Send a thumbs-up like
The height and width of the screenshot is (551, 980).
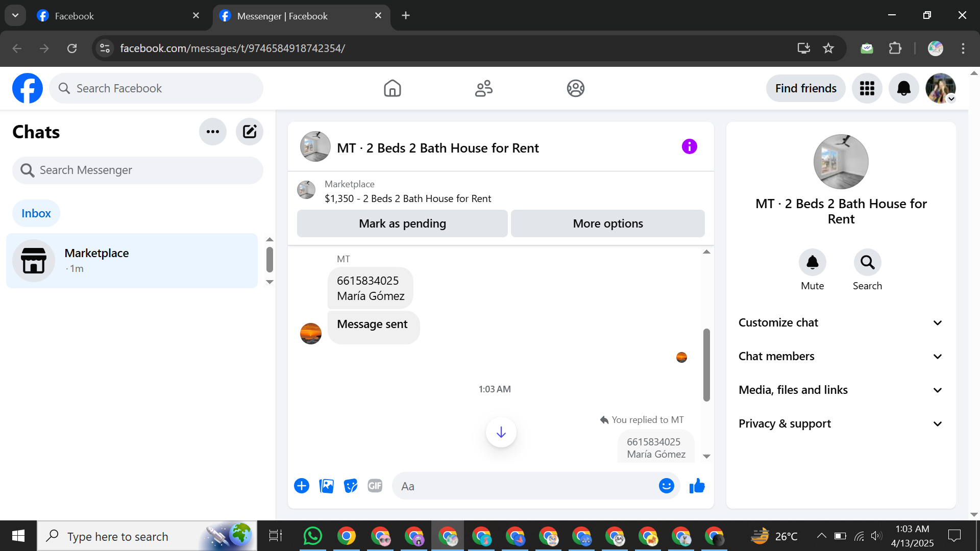697,486
